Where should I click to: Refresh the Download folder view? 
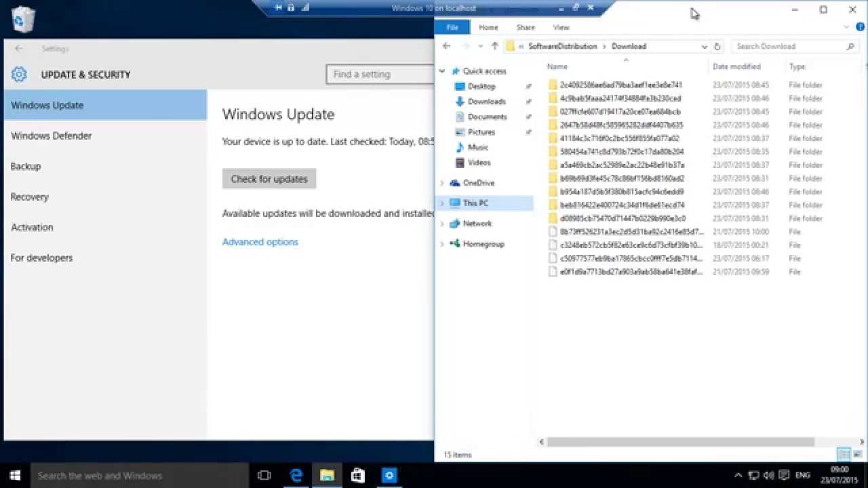[718, 46]
